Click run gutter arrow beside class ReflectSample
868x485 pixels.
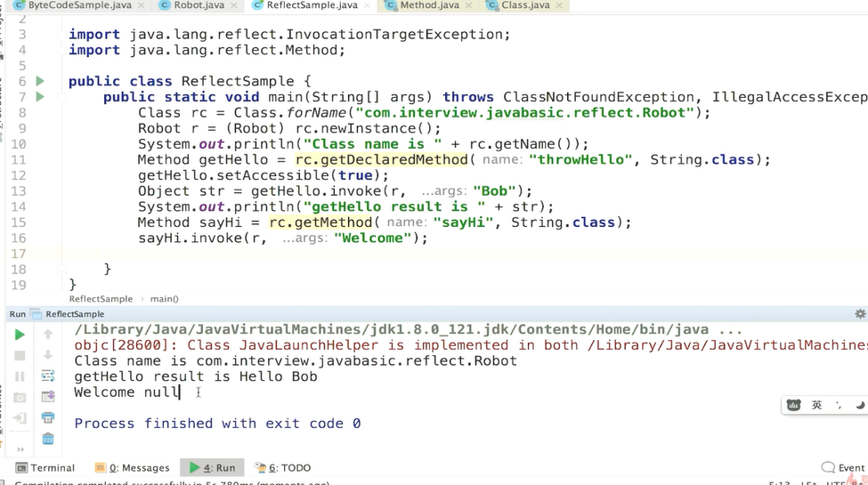pyautogui.click(x=40, y=81)
